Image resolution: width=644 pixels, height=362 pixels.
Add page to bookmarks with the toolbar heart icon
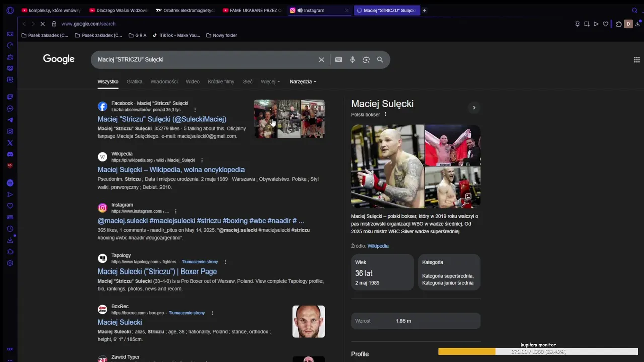(x=605, y=24)
